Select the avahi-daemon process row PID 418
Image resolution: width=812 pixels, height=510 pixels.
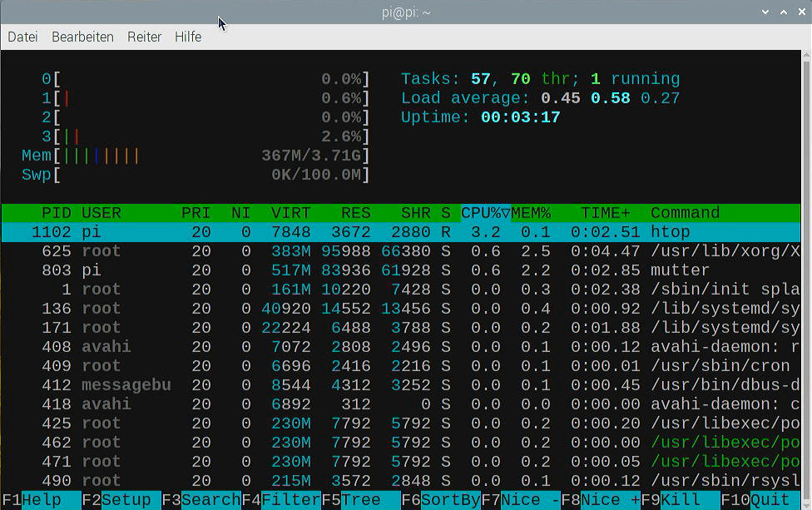click(x=401, y=404)
